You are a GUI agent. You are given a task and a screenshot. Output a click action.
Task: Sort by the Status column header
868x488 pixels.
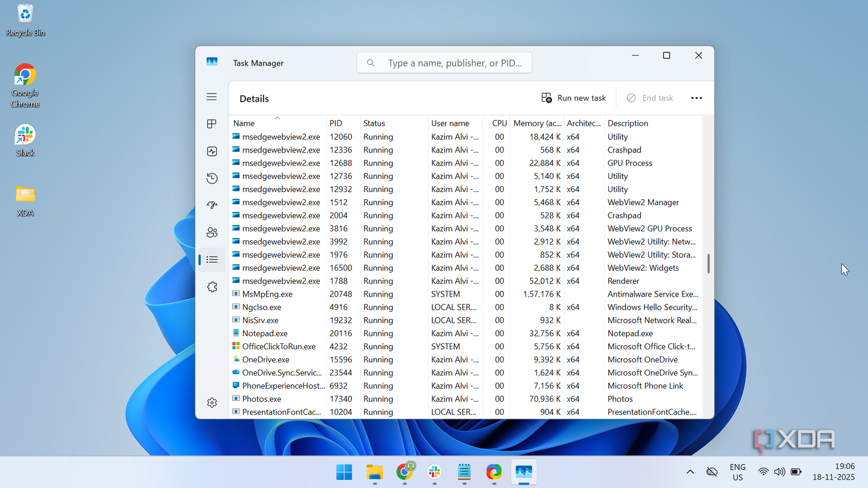point(394,123)
